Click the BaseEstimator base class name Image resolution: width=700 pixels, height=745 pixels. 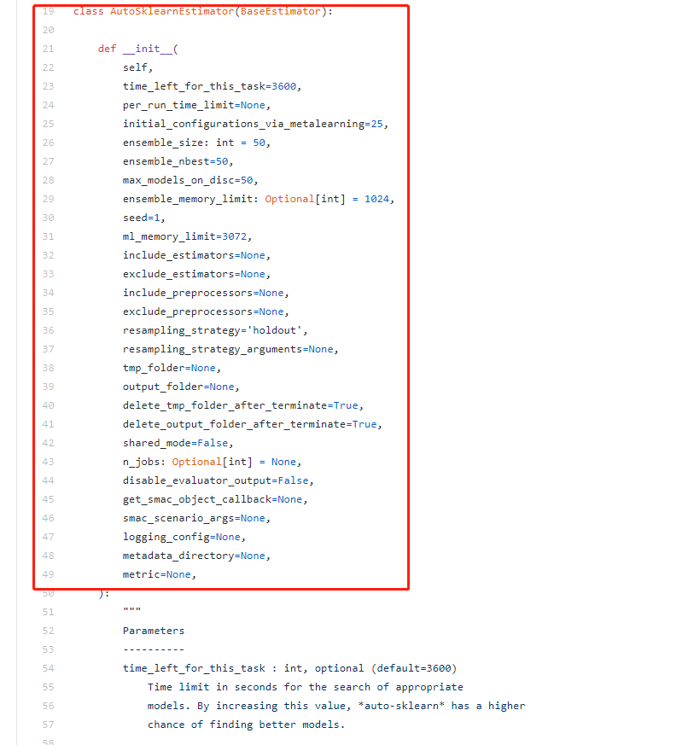coord(280,11)
